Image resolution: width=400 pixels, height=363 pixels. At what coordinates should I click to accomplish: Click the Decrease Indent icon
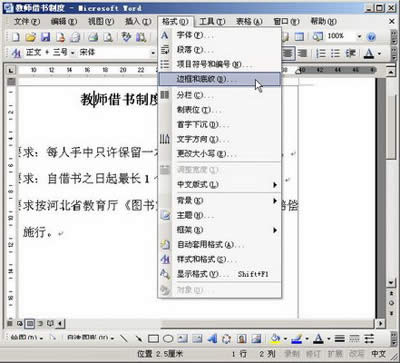coord(350,53)
